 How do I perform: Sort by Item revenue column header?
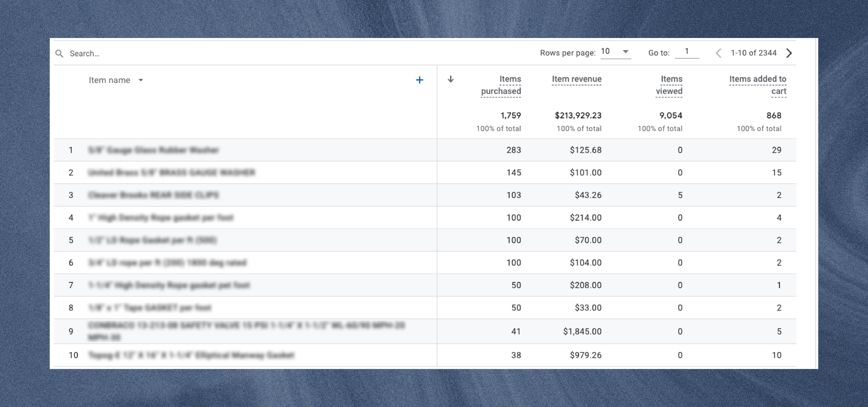tap(576, 79)
